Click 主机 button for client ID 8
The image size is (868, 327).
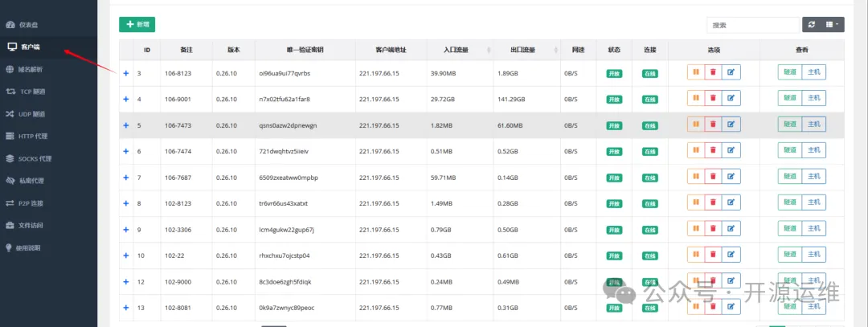click(x=813, y=203)
